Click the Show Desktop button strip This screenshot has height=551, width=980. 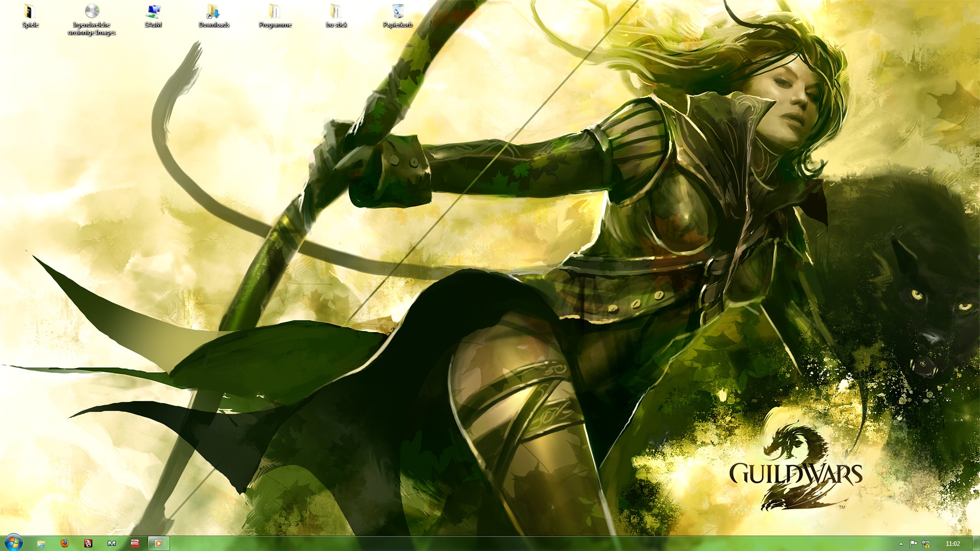coord(976,544)
